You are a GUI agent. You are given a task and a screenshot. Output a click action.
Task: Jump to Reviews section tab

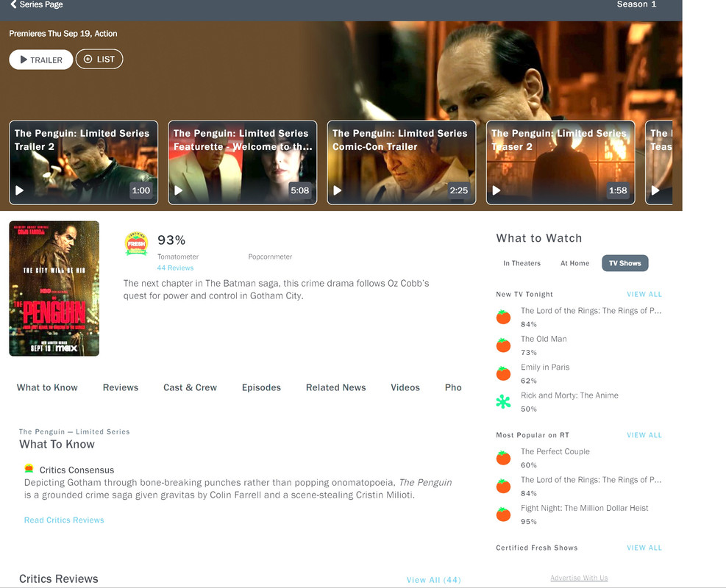(121, 387)
